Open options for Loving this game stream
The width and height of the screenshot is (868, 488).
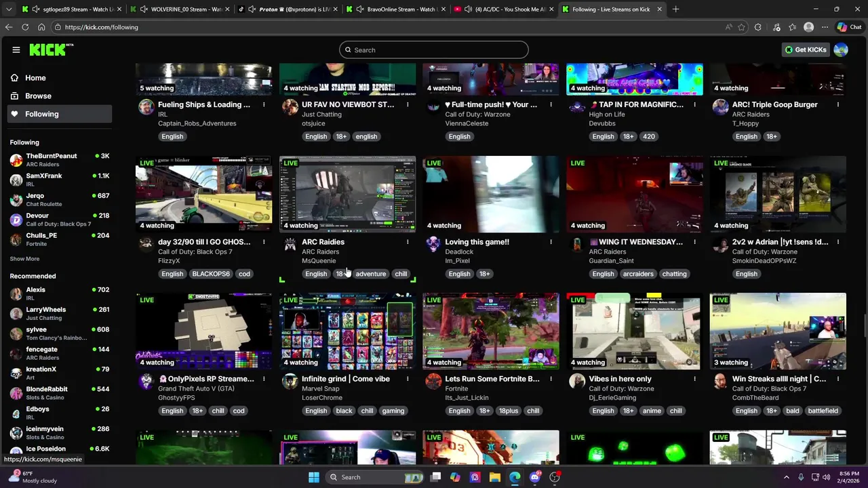coord(551,242)
